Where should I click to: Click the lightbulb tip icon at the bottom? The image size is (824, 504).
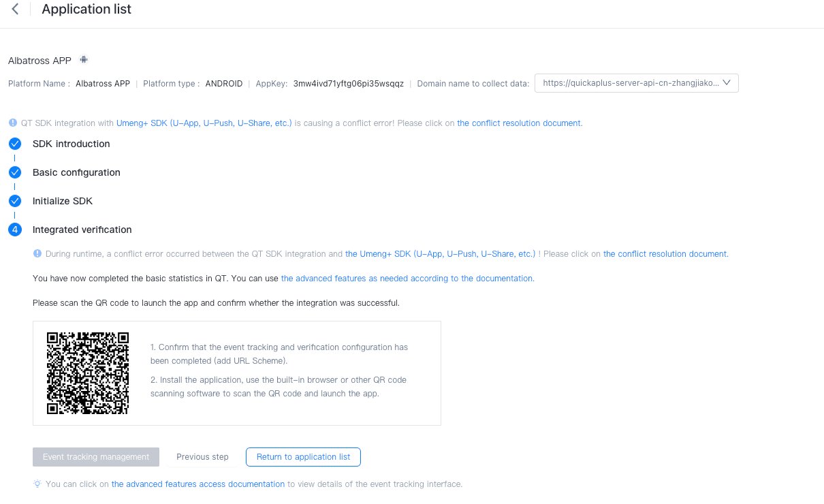(x=37, y=484)
